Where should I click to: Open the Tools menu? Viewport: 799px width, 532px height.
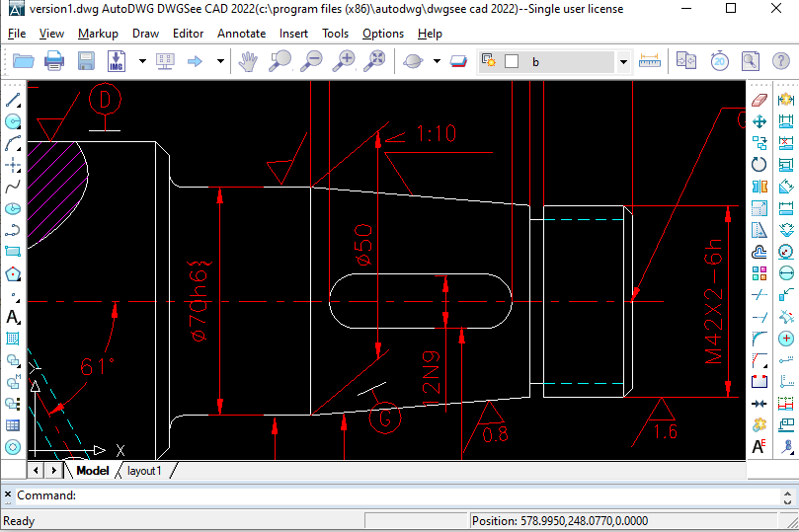335,34
